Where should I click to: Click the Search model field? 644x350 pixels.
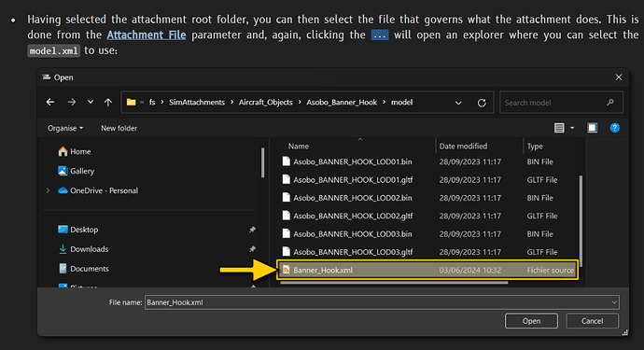pyautogui.click(x=561, y=103)
